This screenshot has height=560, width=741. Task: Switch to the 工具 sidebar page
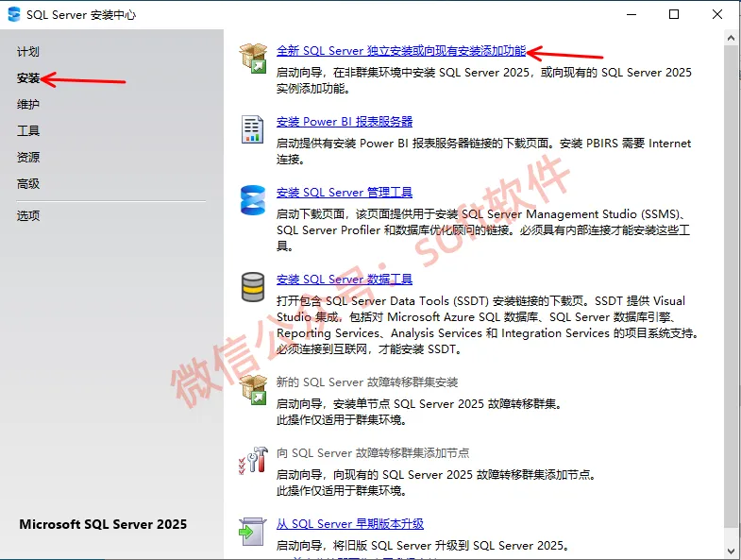[x=28, y=130]
